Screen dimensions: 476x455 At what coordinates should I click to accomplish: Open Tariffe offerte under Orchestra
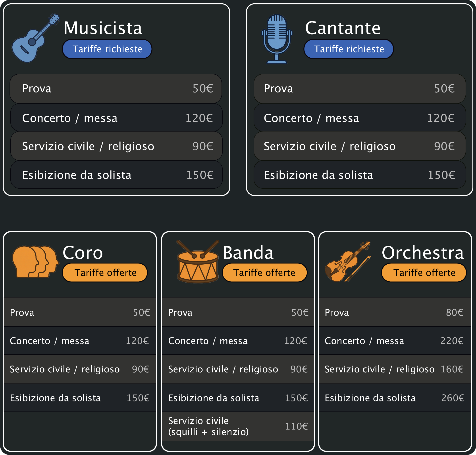click(424, 273)
